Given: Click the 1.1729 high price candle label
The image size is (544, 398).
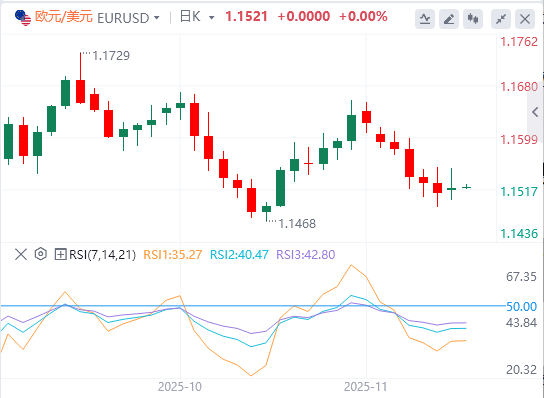Looking at the screenshot, I should [111, 56].
